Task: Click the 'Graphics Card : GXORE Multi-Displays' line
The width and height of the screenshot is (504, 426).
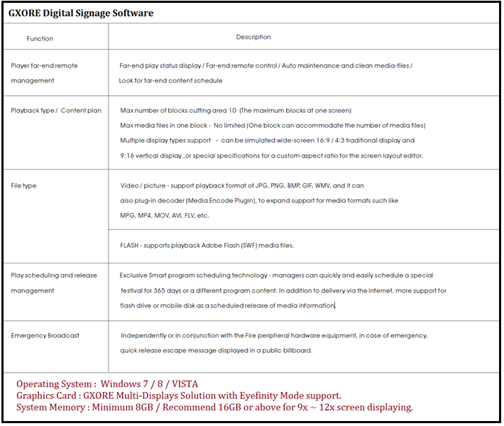Action: [x=179, y=395]
